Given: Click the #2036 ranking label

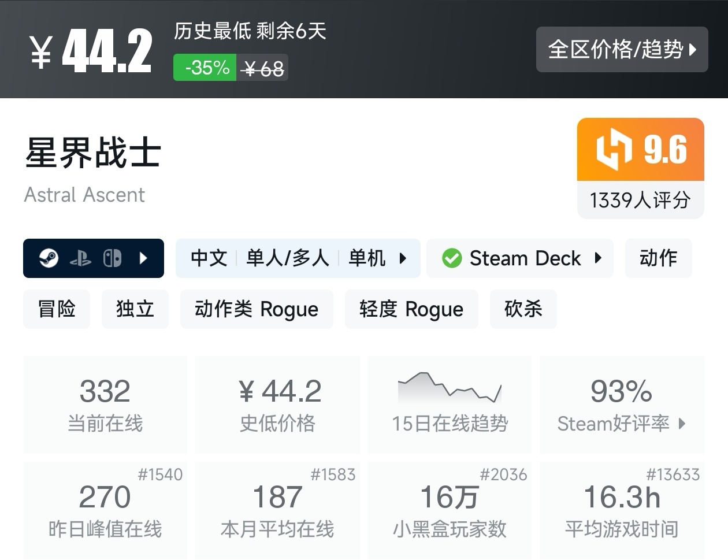Looking at the screenshot, I should [503, 475].
